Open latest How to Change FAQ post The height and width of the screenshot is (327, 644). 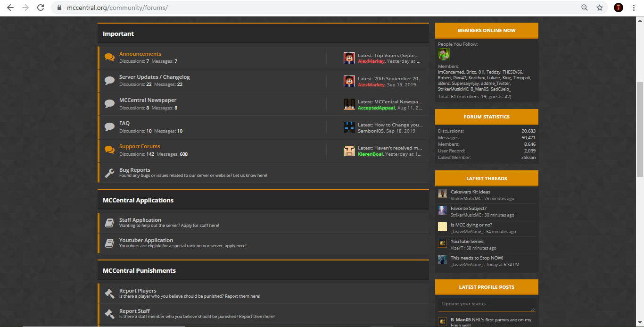click(x=398, y=125)
